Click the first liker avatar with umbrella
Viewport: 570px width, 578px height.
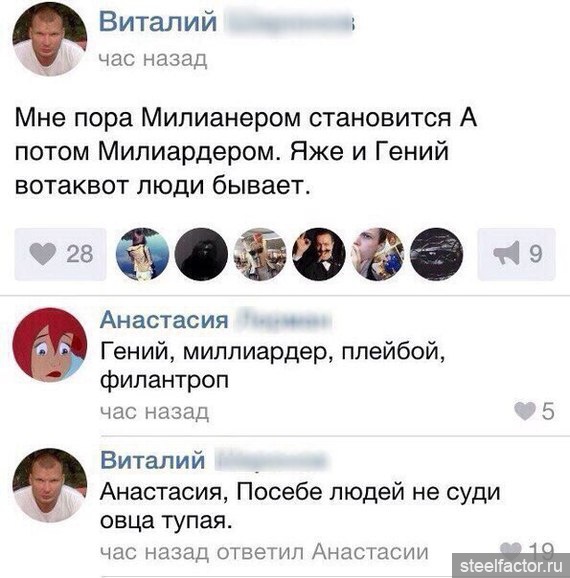click(x=142, y=254)
